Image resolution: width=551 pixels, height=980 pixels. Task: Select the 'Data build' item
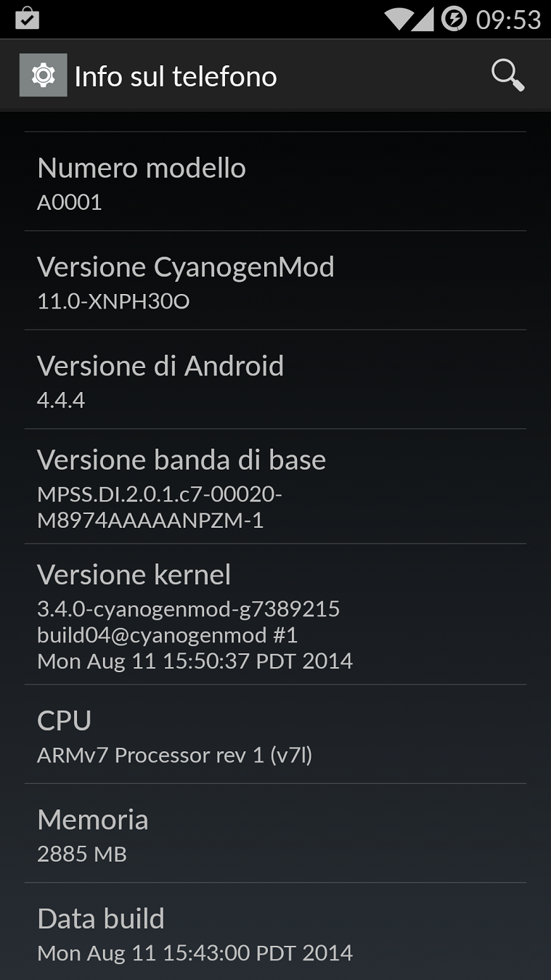(x=275, y=931)
